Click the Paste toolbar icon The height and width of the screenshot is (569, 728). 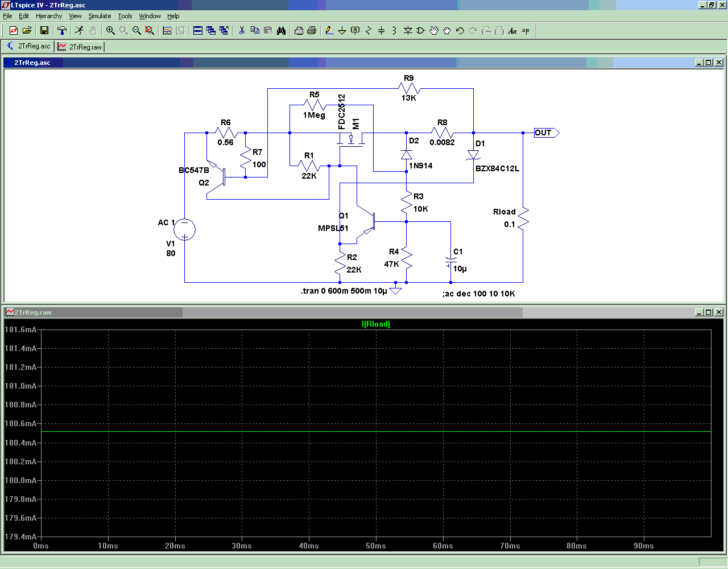click(x=268, y=30)
